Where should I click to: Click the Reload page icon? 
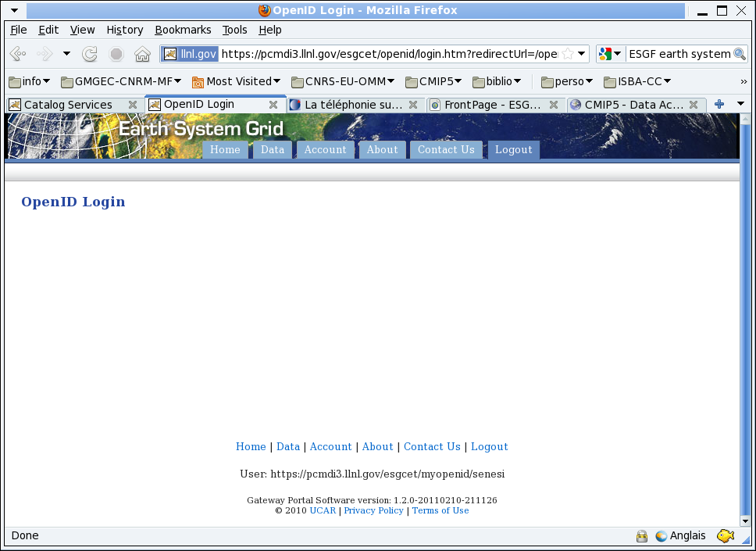[90, 54]
